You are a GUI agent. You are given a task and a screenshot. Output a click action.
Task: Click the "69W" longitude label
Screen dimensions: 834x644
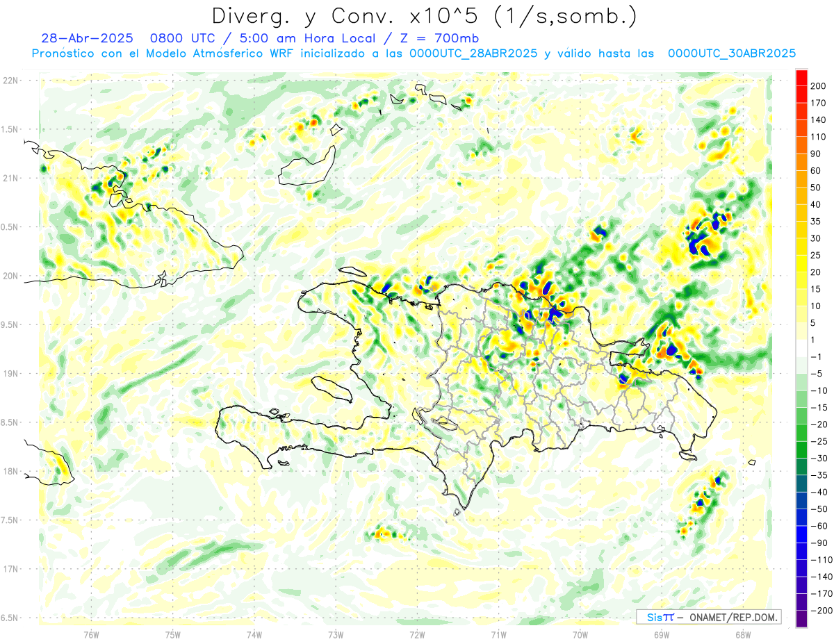click(662, 635)
